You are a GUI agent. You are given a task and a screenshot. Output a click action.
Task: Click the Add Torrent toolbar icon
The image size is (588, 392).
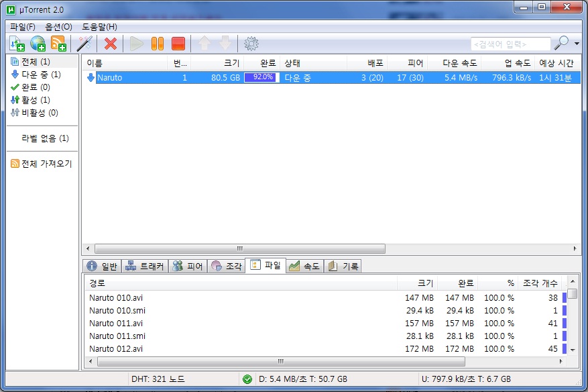pyautogui.click(x=17, y=44)
